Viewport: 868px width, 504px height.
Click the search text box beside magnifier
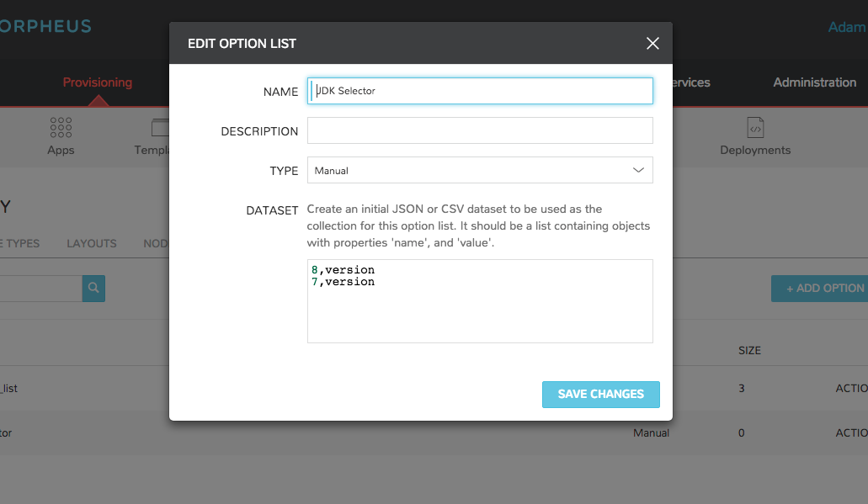[x=41, y=289]
